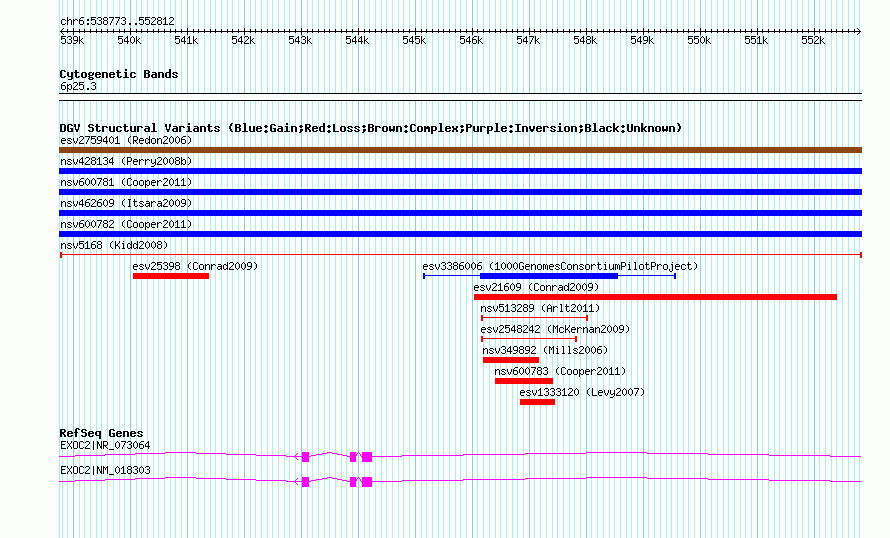890x538 pixels.
Task: Open the nsv600781 (Cooper2011) label
Action: 126,182
